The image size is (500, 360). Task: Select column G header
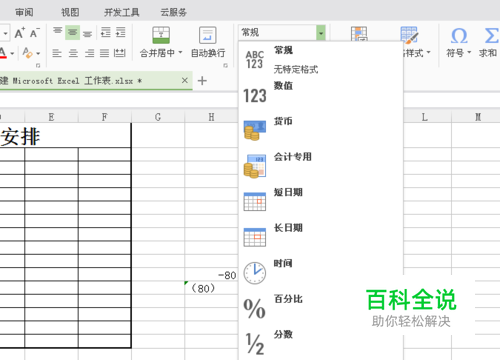click(158, 117)
